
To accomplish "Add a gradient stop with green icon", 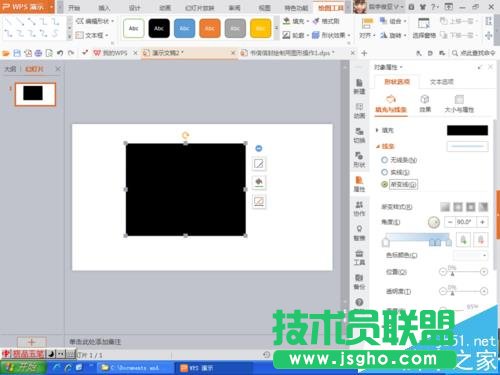I will click(x=463, y=239).
